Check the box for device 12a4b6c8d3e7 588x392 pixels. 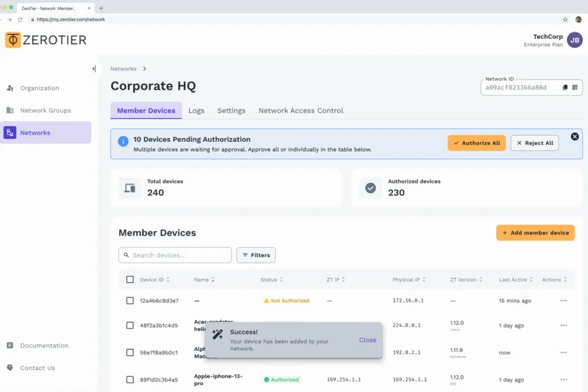pyautogui.click(x=130, y=301)
